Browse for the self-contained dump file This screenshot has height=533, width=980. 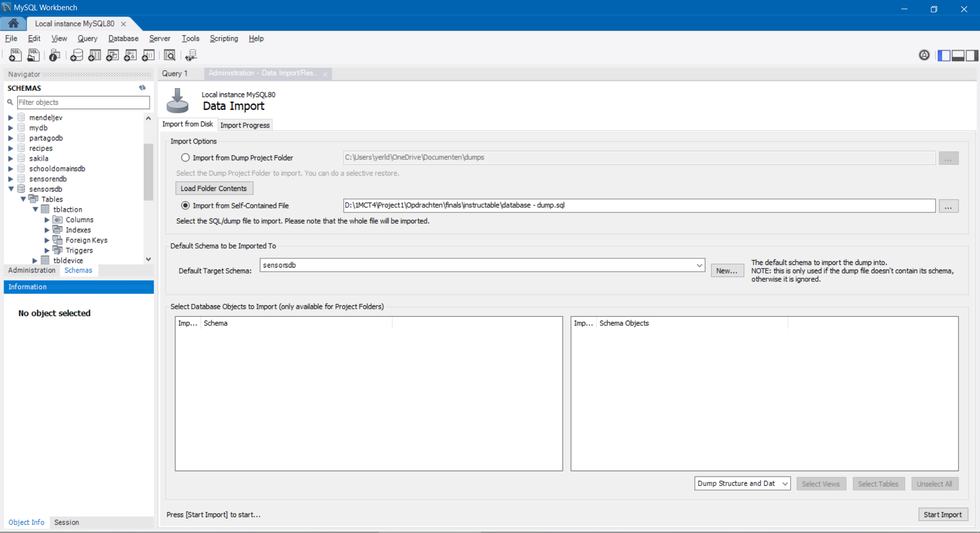(948, 206)
